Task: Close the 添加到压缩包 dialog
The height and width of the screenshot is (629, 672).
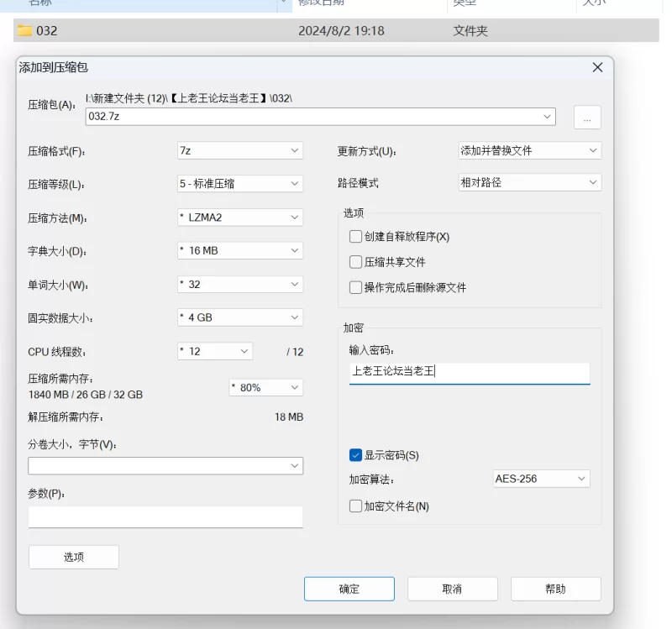Action: coord(597,67)
